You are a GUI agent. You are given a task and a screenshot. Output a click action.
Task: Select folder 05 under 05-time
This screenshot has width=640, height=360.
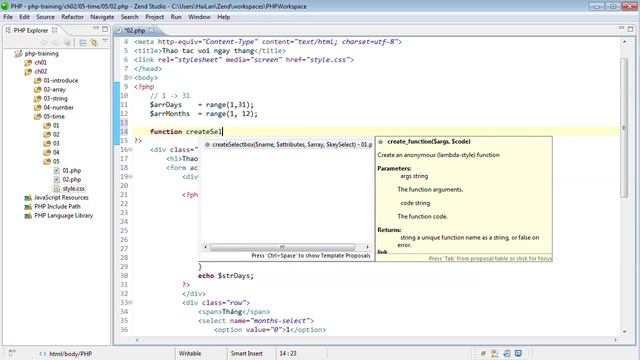[56, 161]
